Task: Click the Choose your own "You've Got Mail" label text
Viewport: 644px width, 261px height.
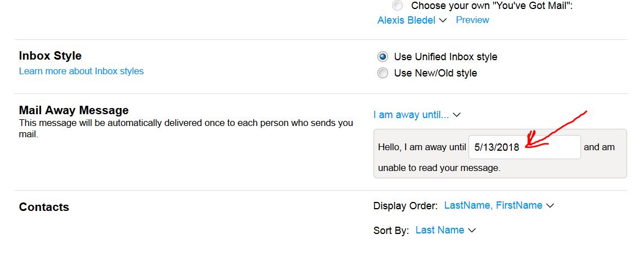Action: pos(492,6)
